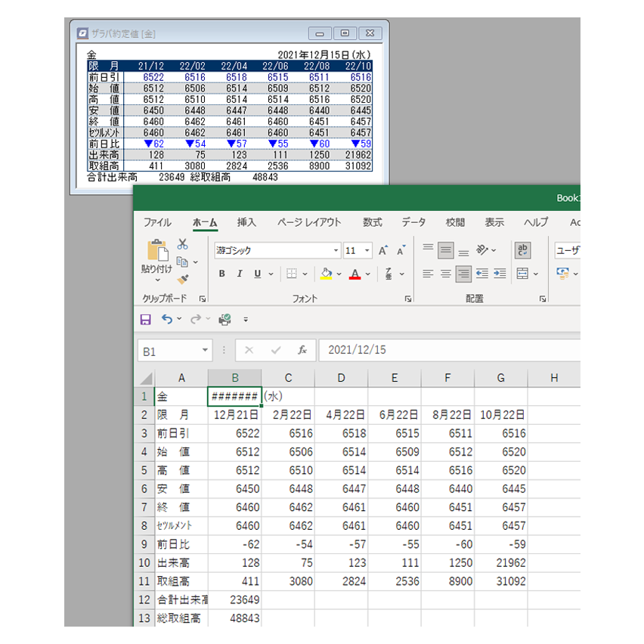Click the Undo arrow icon
Image resolution: width=644 pixels, height=644 pixels.
pos(167,320)
